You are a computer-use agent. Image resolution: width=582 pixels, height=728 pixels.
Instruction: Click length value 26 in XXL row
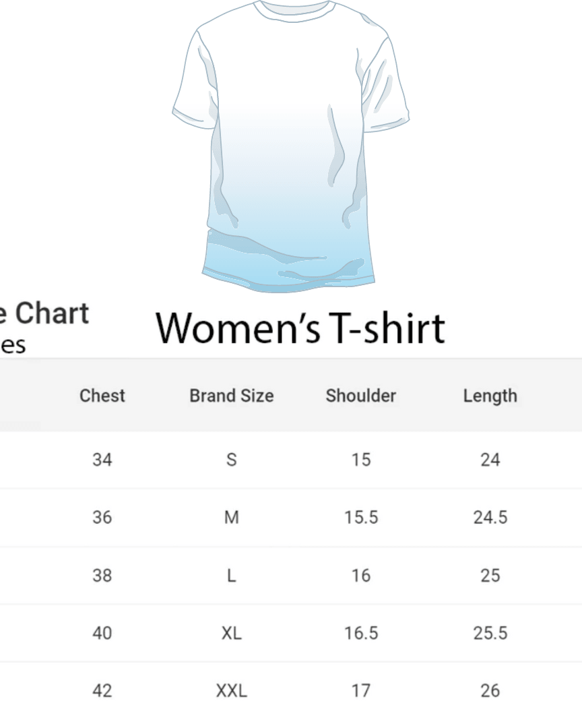(490, 691)
